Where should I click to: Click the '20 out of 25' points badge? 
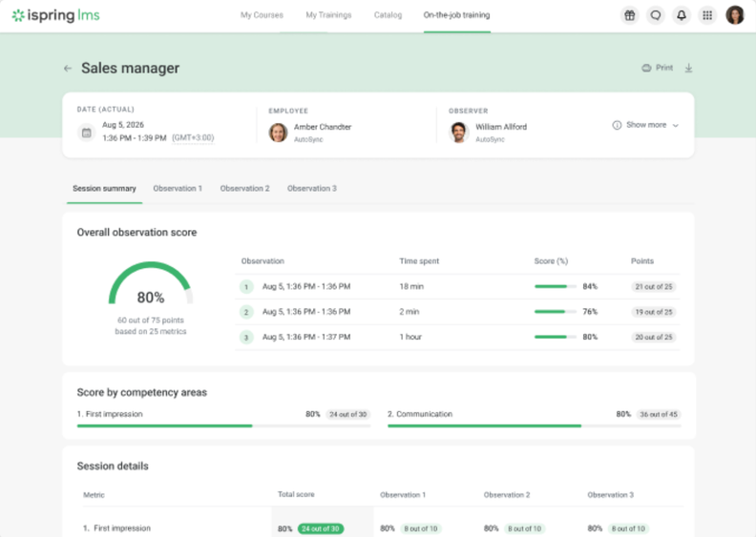pos(653,337)
